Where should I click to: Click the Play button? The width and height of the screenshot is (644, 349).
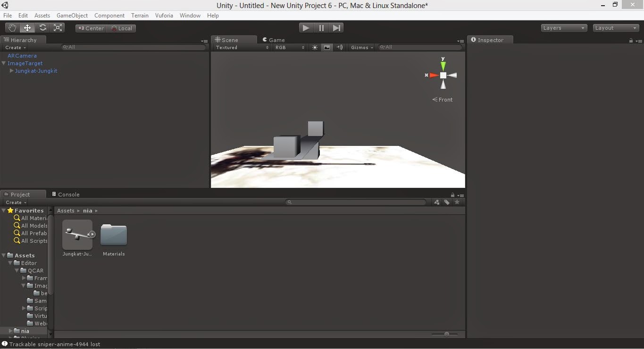coord(306,28)
